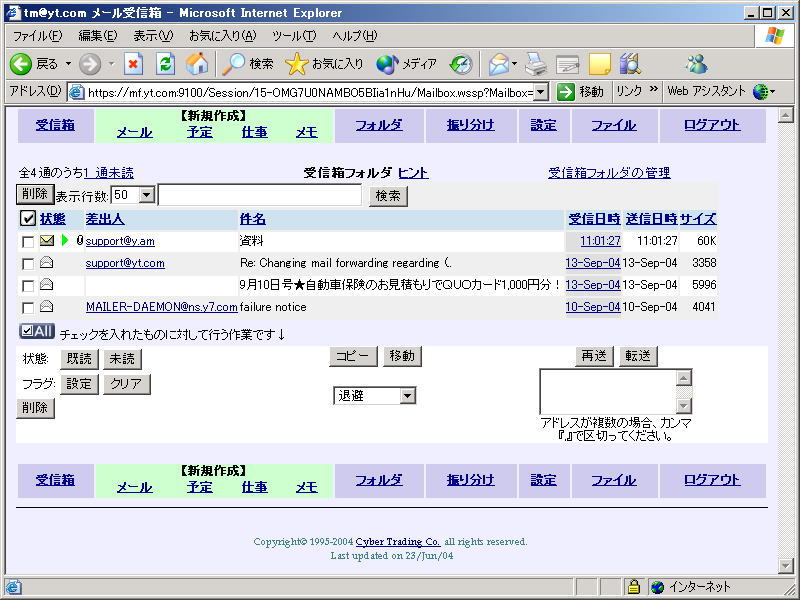Image resolution: width=800 pixels, height=600 pixels.
Task: Open the お気に入り(A) menu
Action: click(222, 36)
